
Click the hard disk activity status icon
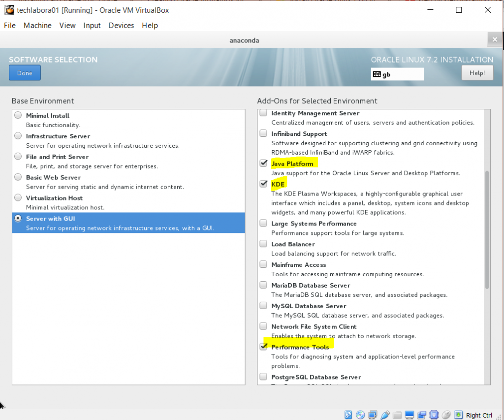click(348, 415)
